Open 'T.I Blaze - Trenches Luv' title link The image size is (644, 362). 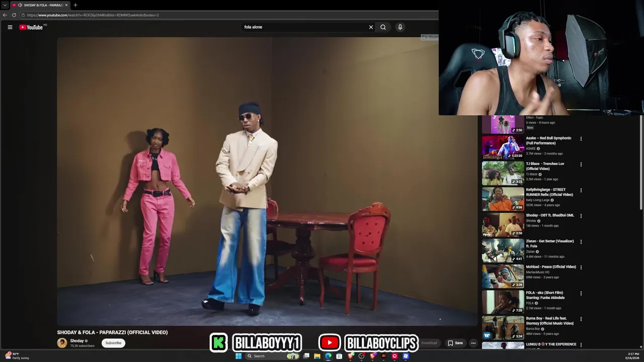tap(545, 166)
